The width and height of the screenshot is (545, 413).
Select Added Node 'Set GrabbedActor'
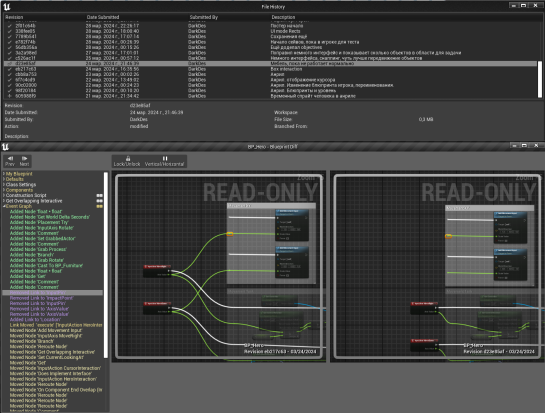42,239
